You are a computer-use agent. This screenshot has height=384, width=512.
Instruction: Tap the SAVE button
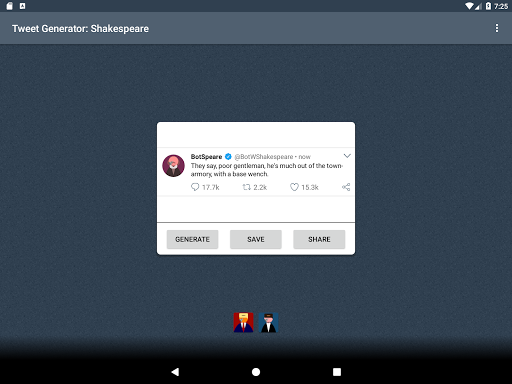tap(256, 239)
